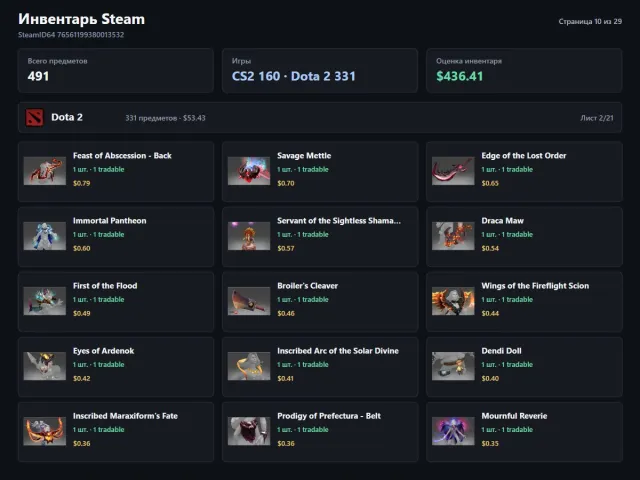Open the Broiler's Cleaver item thumbnail
Viewport: 640px width, 480px height.
click(249, 301)
